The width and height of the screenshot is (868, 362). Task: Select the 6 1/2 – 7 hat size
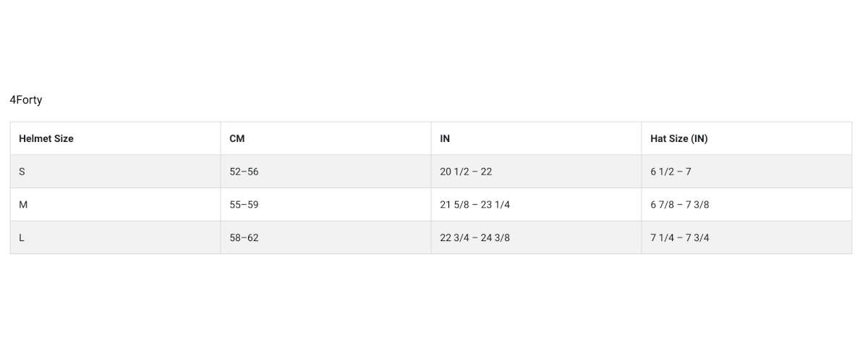click(671, 172)
